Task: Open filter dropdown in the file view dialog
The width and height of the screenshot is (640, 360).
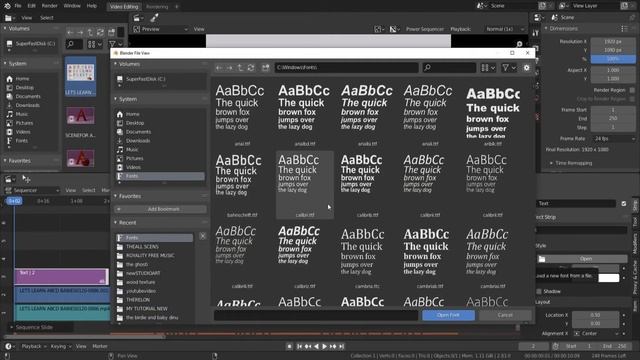Action: 509,68
